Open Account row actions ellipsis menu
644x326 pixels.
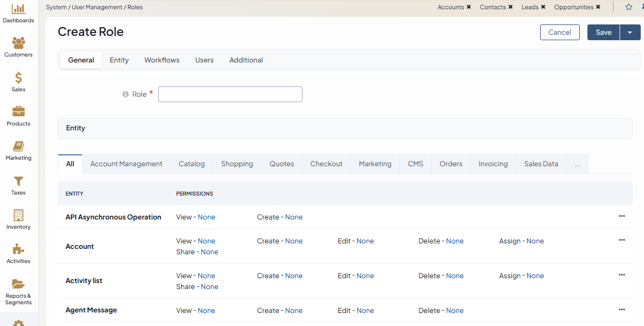tap(622, 240)
